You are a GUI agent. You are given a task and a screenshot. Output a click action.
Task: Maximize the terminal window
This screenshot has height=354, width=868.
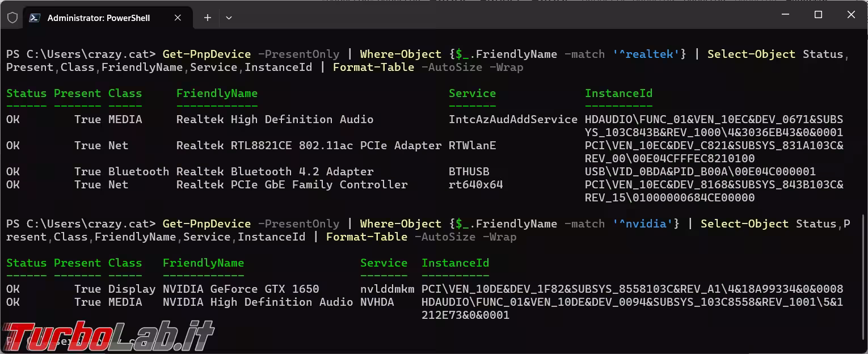tap(818, 15)
